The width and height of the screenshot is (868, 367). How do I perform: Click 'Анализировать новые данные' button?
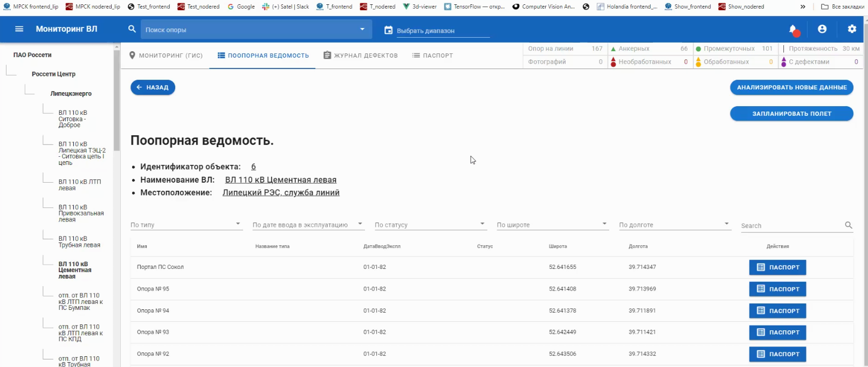(791, 87)
